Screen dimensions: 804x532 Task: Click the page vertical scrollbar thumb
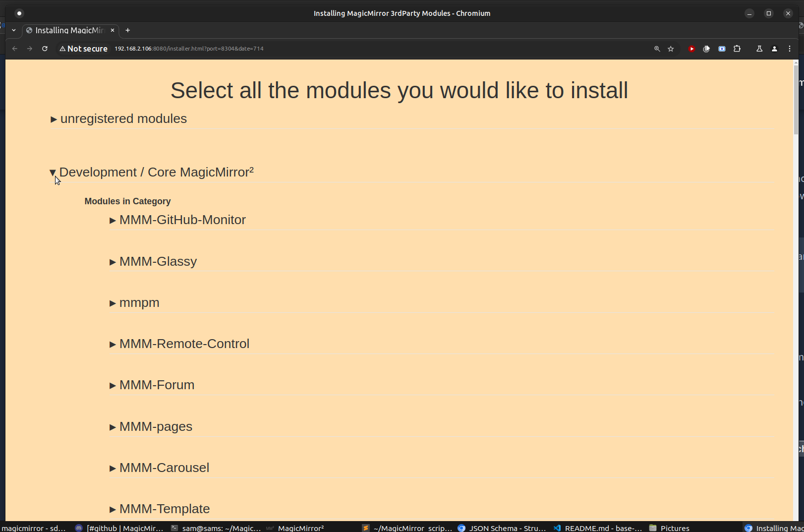(796, 99)
